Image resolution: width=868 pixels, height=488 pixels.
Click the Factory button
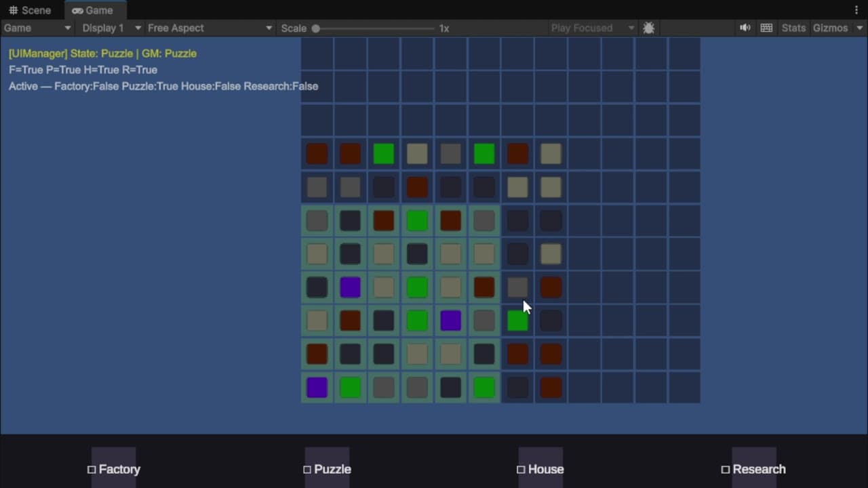coord(114,468)
